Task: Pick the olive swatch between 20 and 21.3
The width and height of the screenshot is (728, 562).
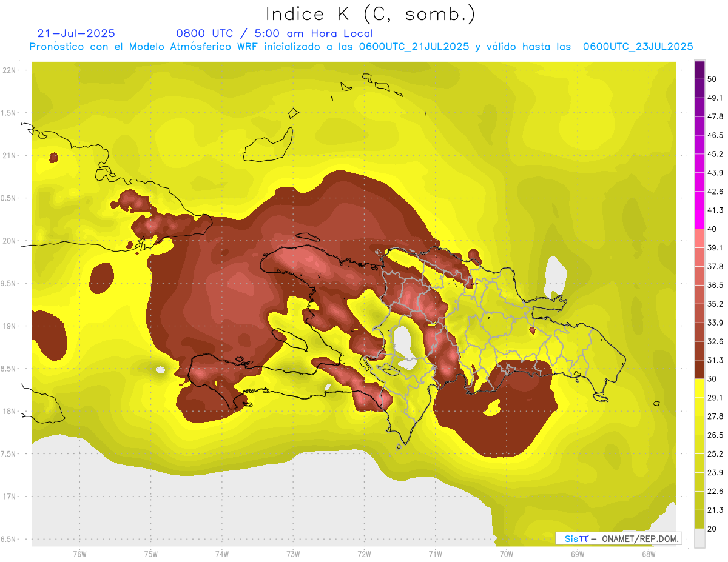Action: 699,519
